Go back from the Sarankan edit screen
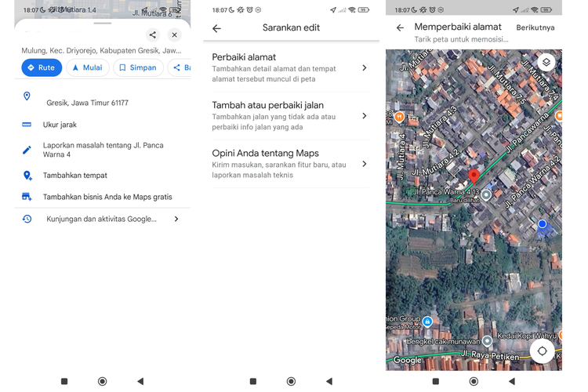This screenshot has width=588, height=392. click(x=216, y=28)
